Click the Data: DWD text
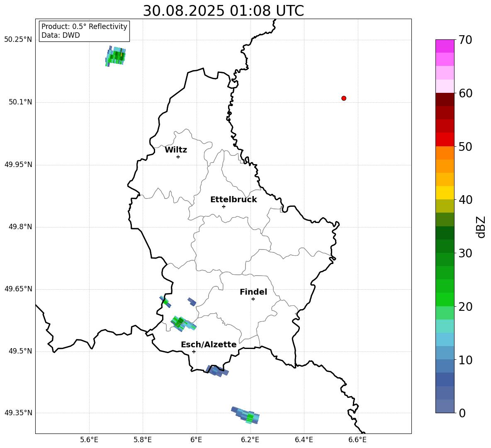 click(x=61, y=35)
